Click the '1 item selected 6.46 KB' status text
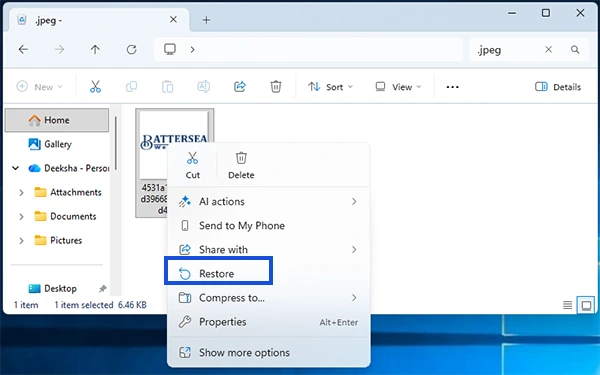Screen dimensions: 600x375 coord(100,305)
